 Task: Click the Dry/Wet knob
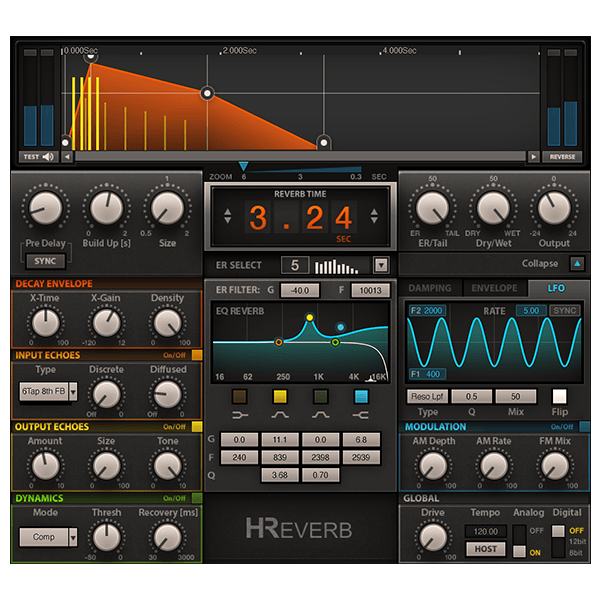point(493,208)
